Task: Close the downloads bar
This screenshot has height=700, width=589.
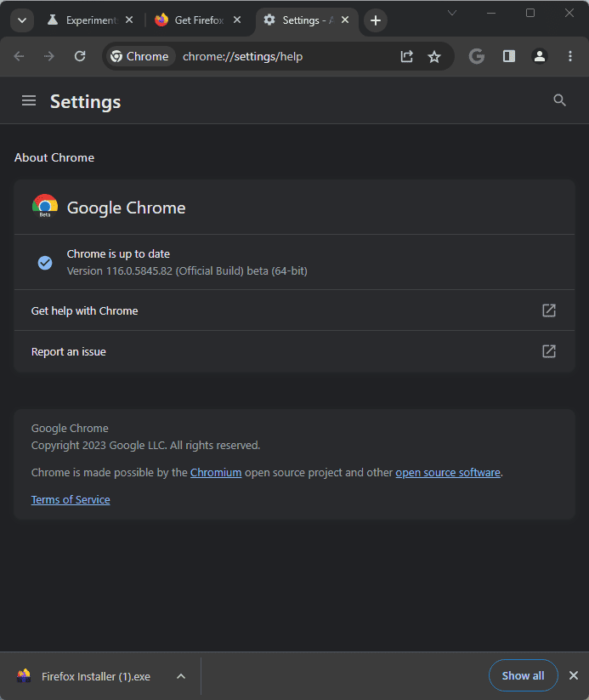Action: point(574,675)
